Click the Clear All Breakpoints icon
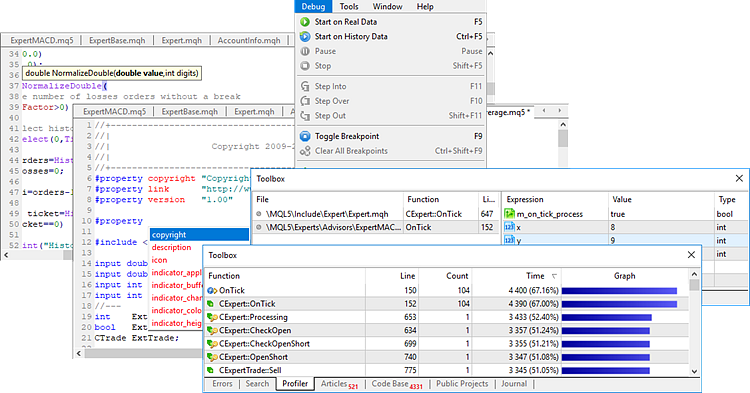Screen dimensions: 750x393 pos(305,151)
